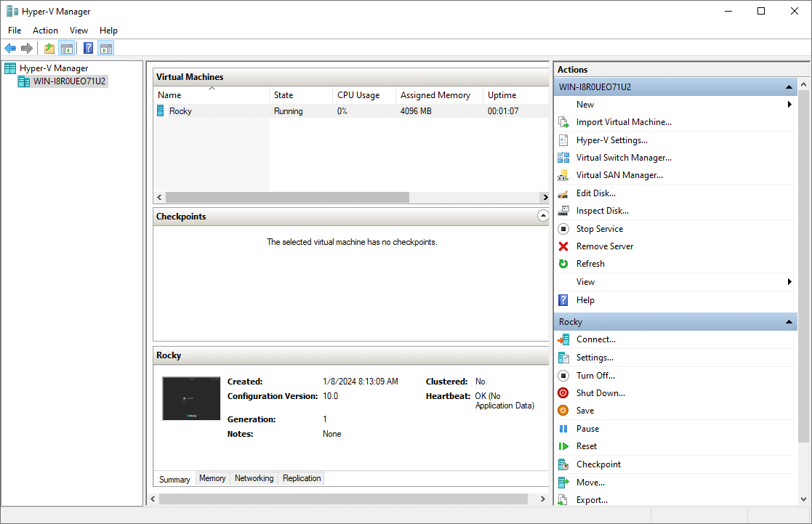
Task: Collapse the WIN-I8R0UEO71U2 actions section
Action: [789, 87]
